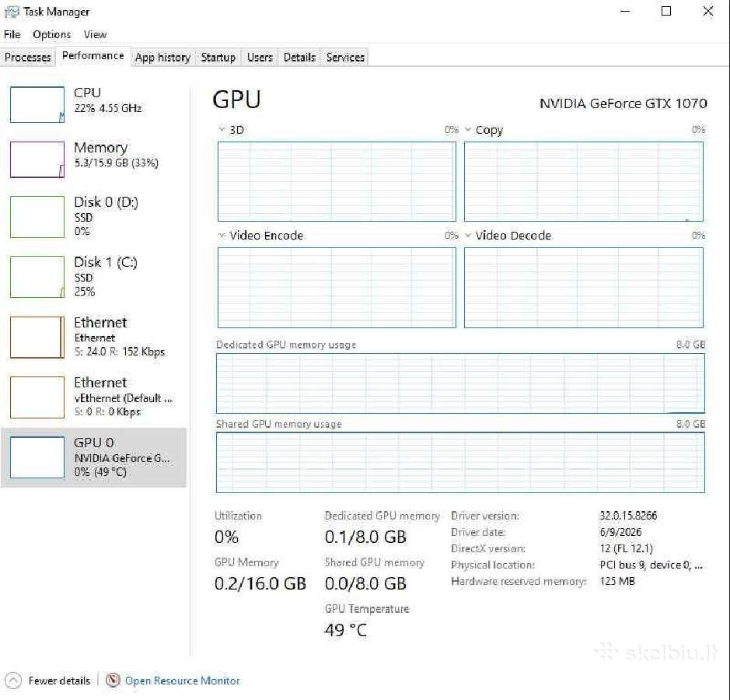The width and height of the screenshot is (730, 700).
Task: Click the DirectX version 12 (FL 12.1) value
Action: click(626, 548)
